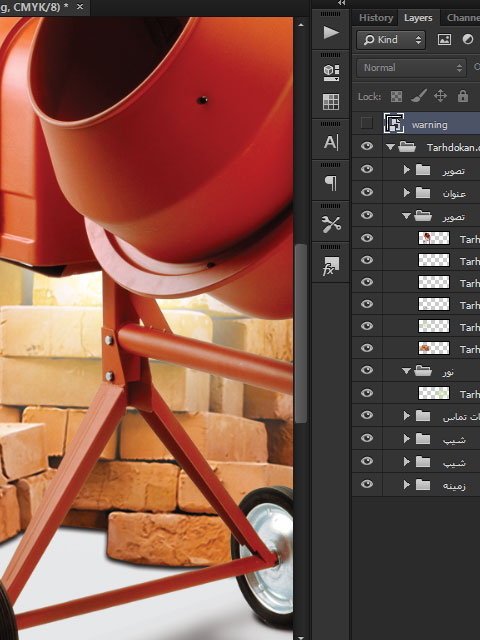480x640 pixels.
Task: Click the search magnifier icon in Kind filter
Action: pos(369,40)
